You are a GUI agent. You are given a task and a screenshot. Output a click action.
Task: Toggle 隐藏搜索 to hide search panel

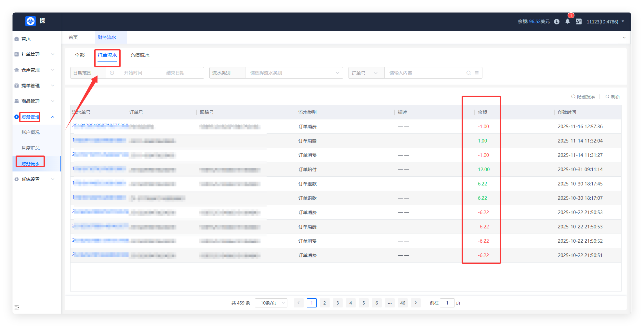pyautogui.click(x=583, y=97)
